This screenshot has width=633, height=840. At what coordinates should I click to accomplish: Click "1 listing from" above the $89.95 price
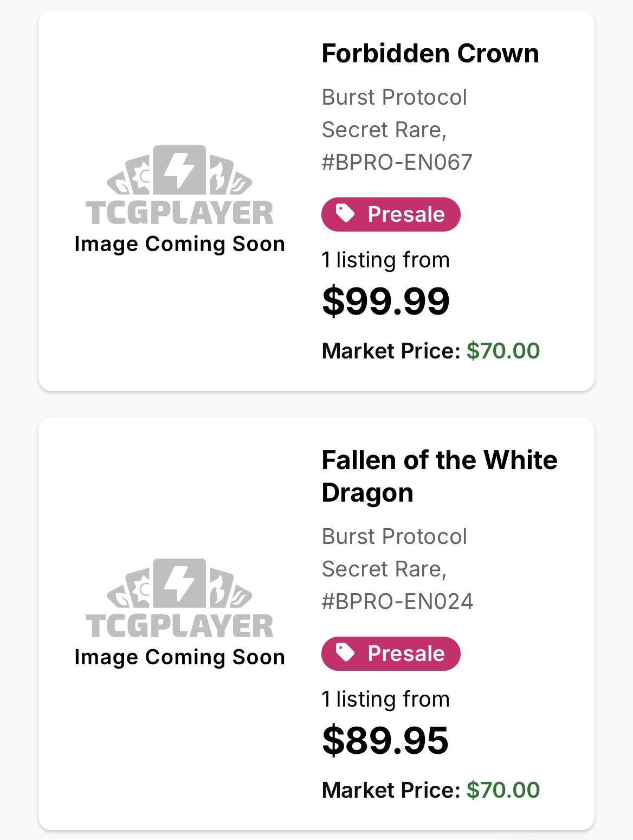385,700
